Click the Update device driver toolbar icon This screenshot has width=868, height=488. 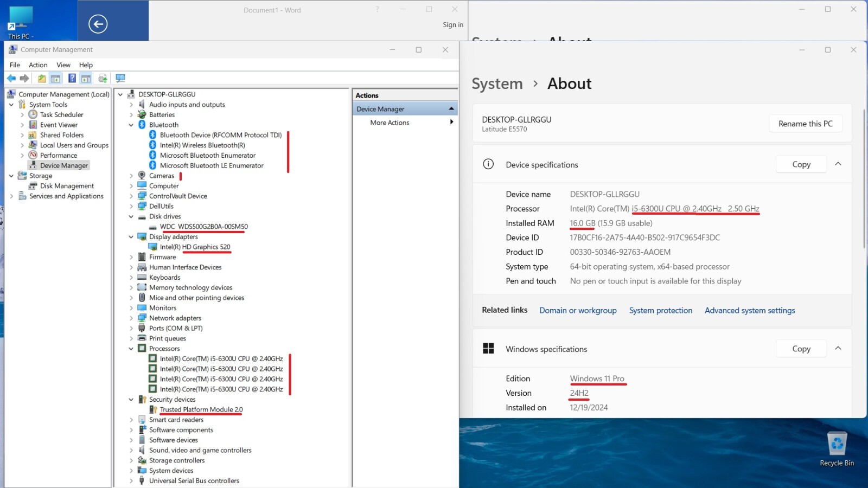click(x=103, y=79)
